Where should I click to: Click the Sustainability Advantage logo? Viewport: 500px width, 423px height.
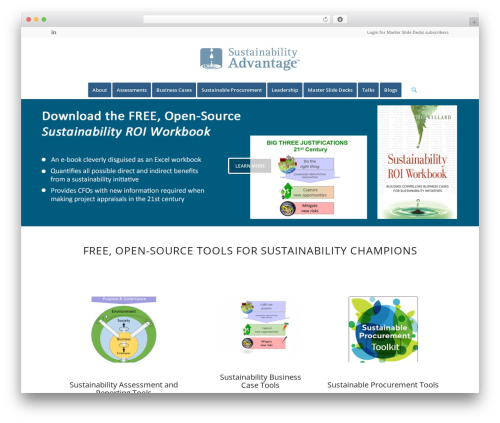pos(250,59)
